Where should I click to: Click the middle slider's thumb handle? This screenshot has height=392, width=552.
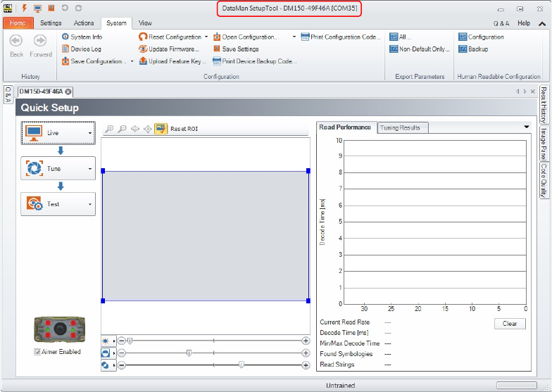coord(189,353)
